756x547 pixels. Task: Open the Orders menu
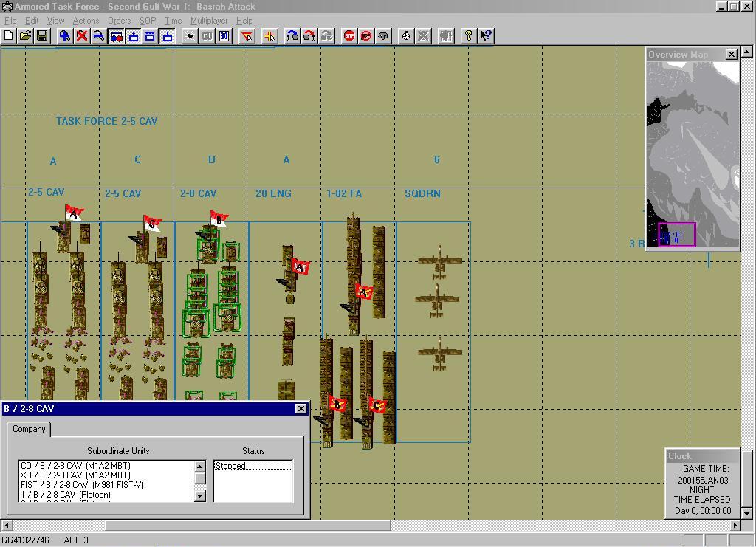tap(119, 21)
